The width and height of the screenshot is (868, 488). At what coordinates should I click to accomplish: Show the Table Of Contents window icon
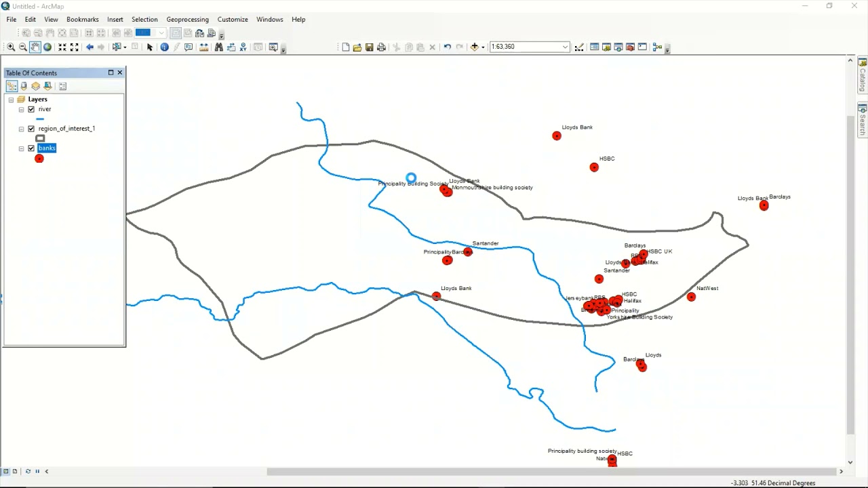click(595, 47)
